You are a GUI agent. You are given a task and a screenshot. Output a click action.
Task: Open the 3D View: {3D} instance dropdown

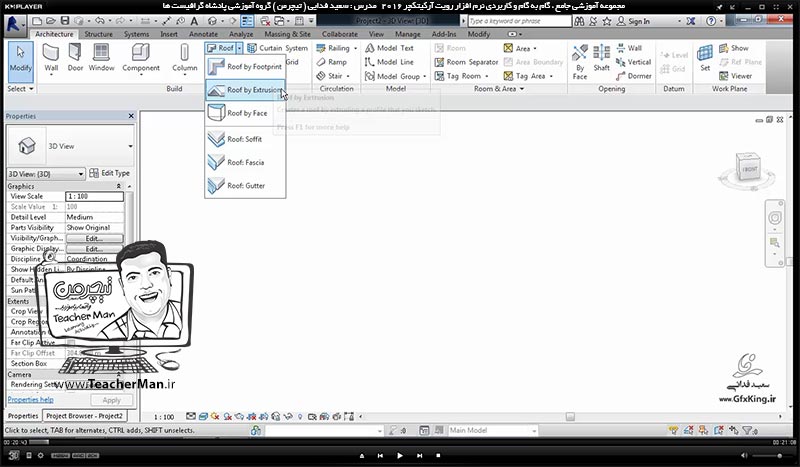[x=45, y=174]
